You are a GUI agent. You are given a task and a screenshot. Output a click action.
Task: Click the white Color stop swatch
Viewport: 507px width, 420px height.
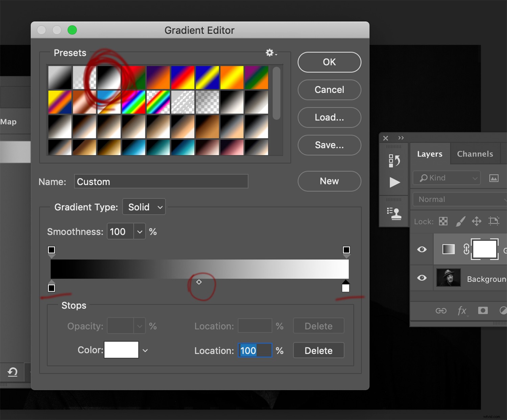pyautogui.click(x=121, y=350)
